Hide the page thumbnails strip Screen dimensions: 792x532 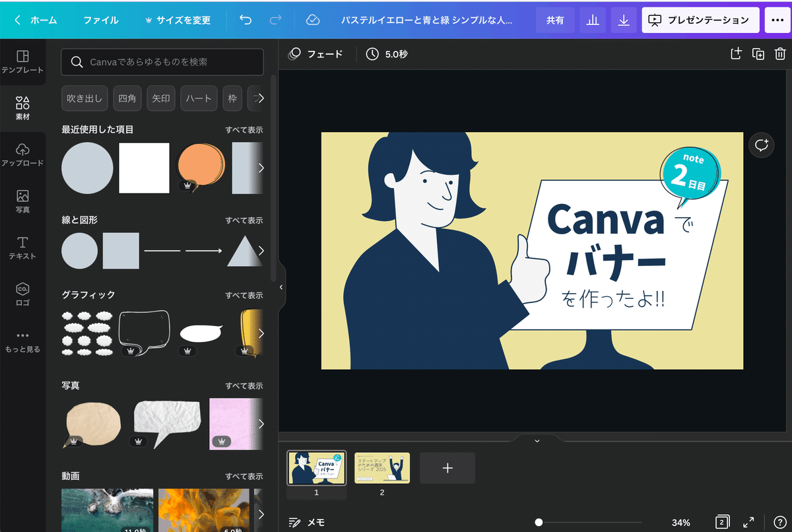537,440
